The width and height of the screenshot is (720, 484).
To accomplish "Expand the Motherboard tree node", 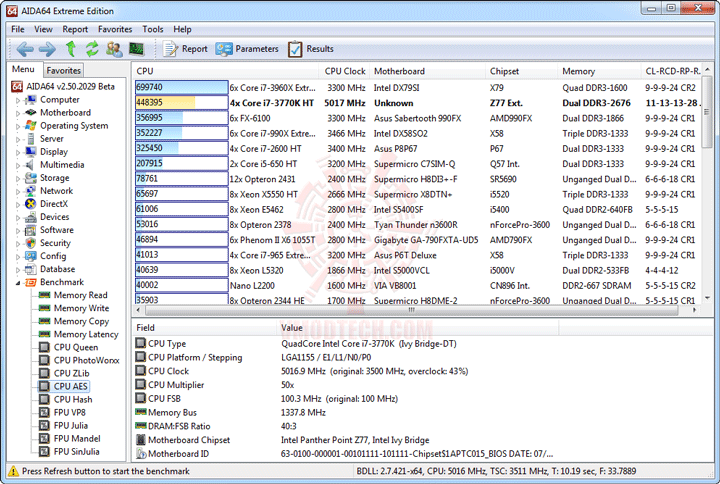I will [x=18, y=113].
